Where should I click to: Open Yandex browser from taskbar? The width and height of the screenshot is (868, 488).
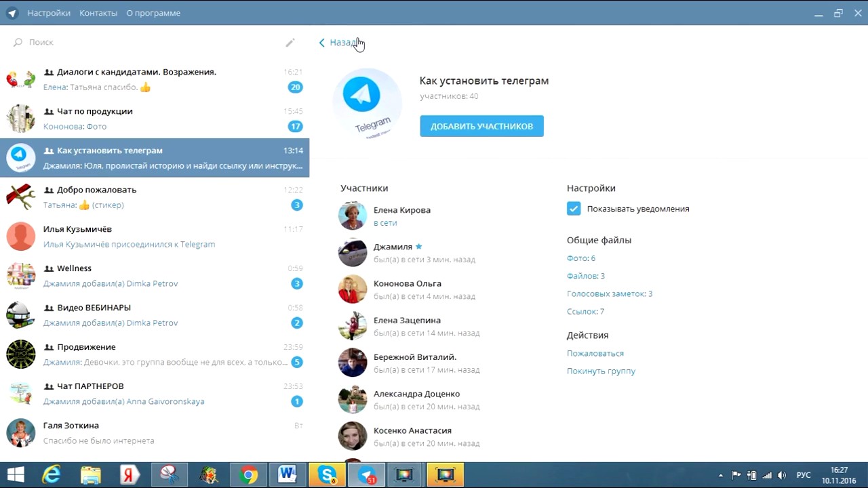[x=130, y=475]
